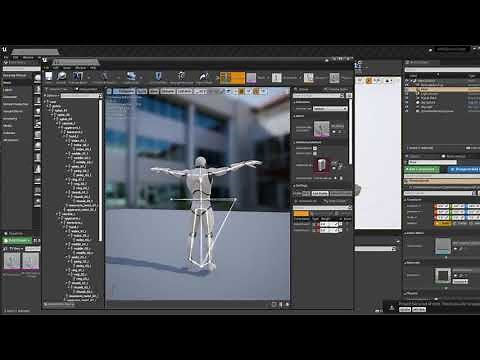Toggle grid snapping icon in Persona viewport

[x=242, y=91]
